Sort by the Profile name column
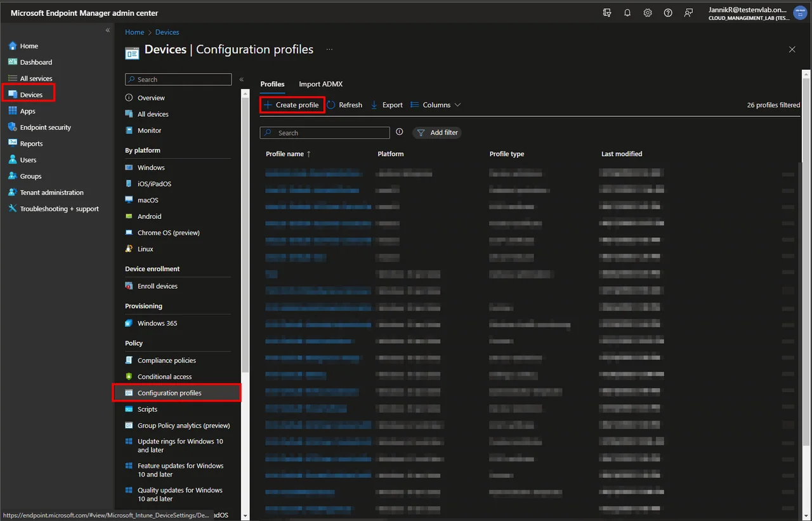 click(289, 154)
